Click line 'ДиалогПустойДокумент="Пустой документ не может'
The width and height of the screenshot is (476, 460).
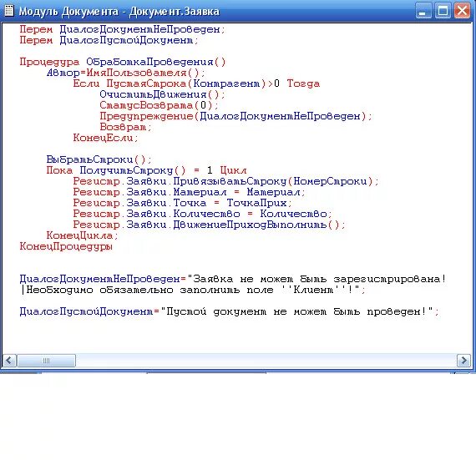click(x=230, y=311)
